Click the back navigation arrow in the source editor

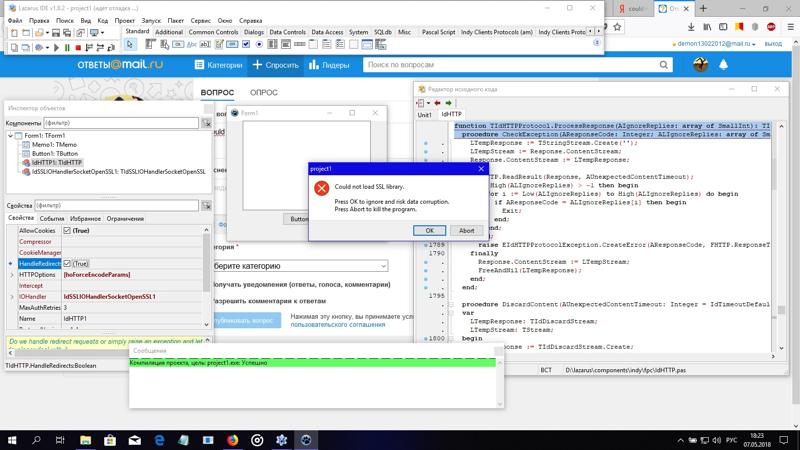pos(424,103)
